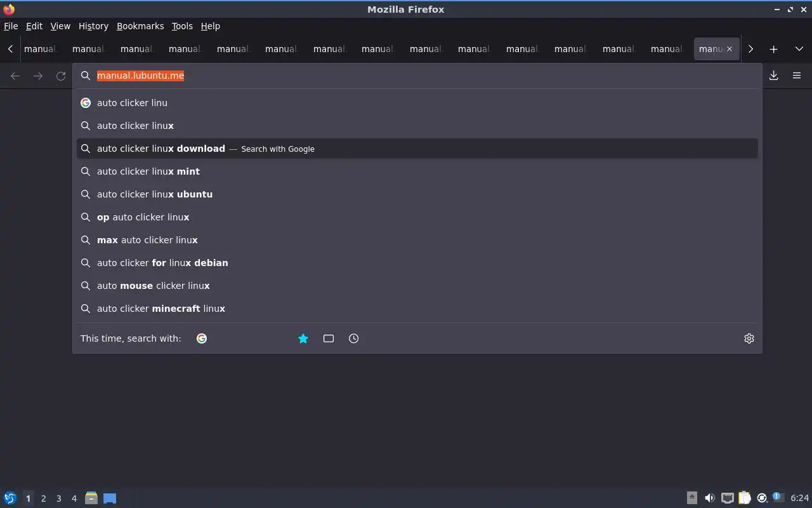
Task: Maximize the Firefox window
Action: click(x=790, y=10)
